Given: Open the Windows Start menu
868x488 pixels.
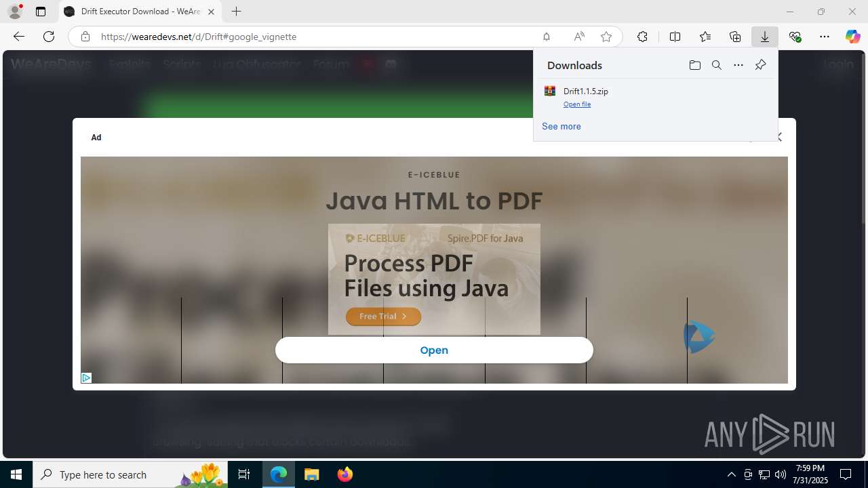Looking at the screenshot, I should (16, 474).
